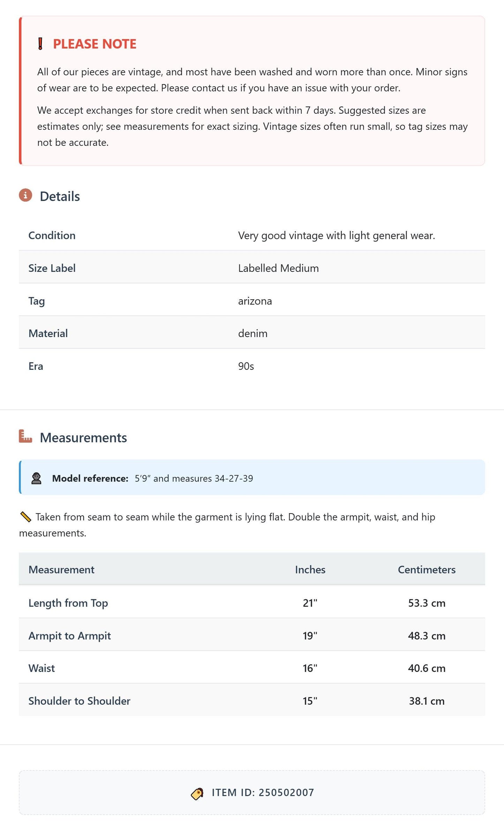Select the PLEASE NOTE heading
This screenshot has width=504, height=831.
95,44
